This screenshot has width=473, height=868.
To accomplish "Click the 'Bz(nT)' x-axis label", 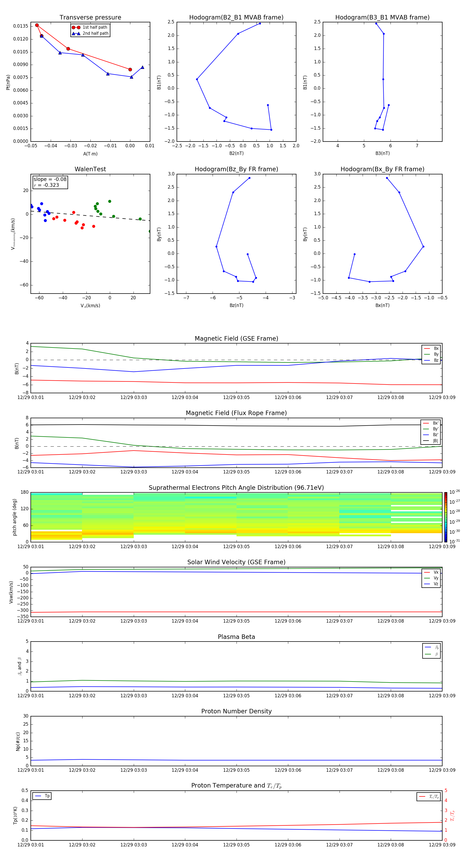I will 236,306.
